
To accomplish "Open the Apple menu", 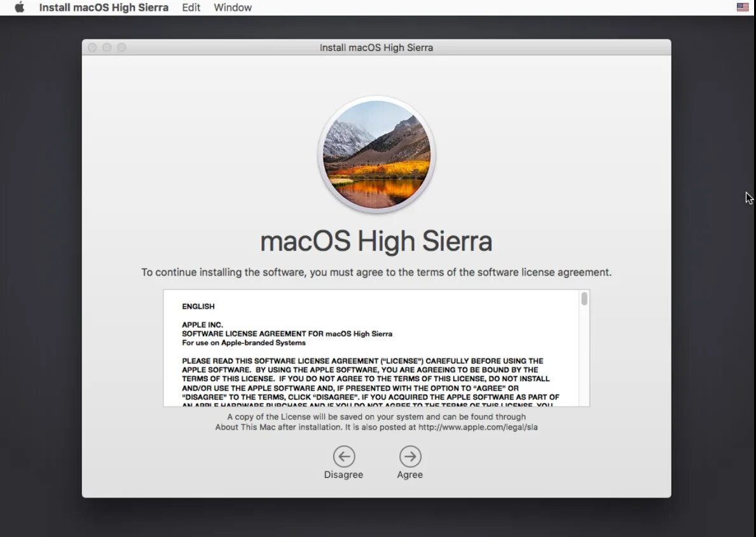I will coord(19,7).
